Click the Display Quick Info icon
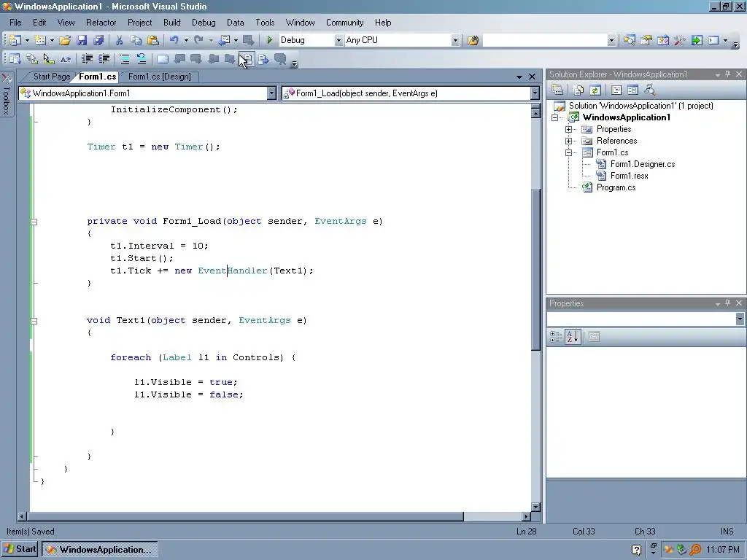 coord(49,59)
